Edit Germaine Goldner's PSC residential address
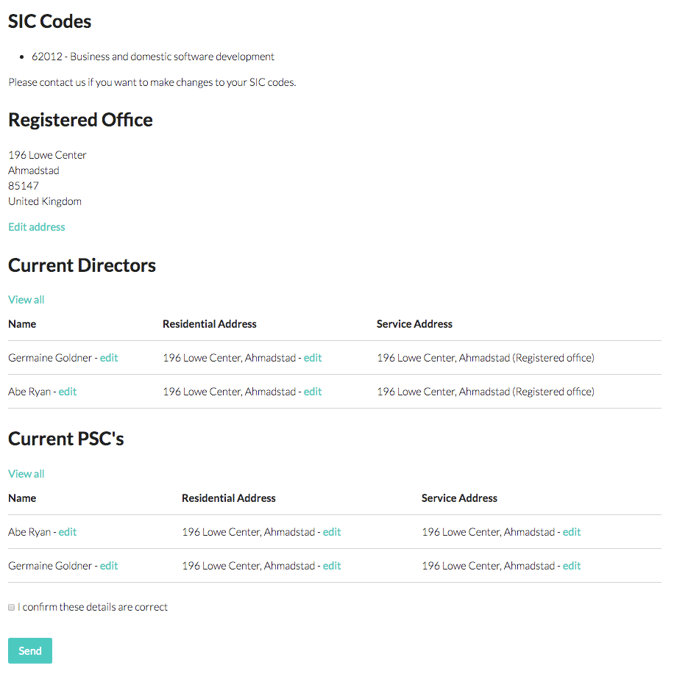Viewport: 688px width, 679px height. 332,566
